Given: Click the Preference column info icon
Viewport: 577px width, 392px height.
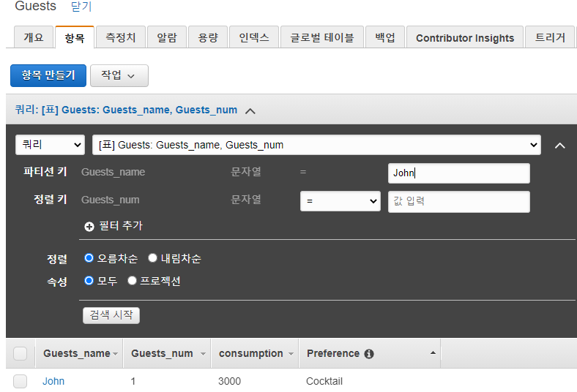Looking at the screenshot, I should (x=369, y=354).
